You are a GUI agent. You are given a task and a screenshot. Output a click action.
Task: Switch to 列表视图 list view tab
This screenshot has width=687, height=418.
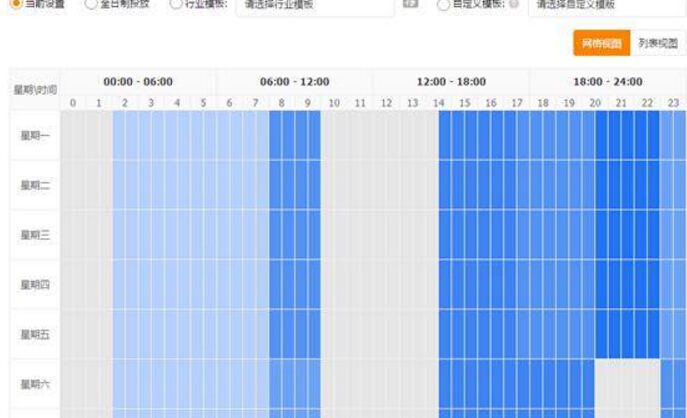tap(657, 43)
